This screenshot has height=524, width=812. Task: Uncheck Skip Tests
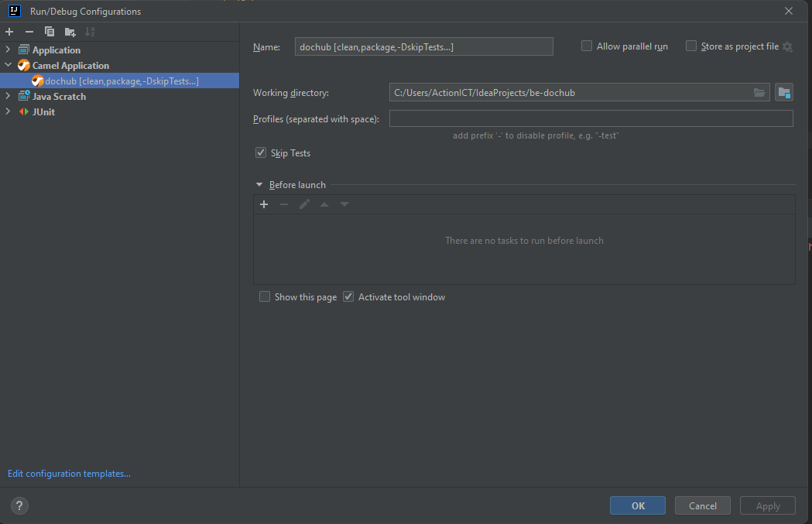[x=261, y=152]
